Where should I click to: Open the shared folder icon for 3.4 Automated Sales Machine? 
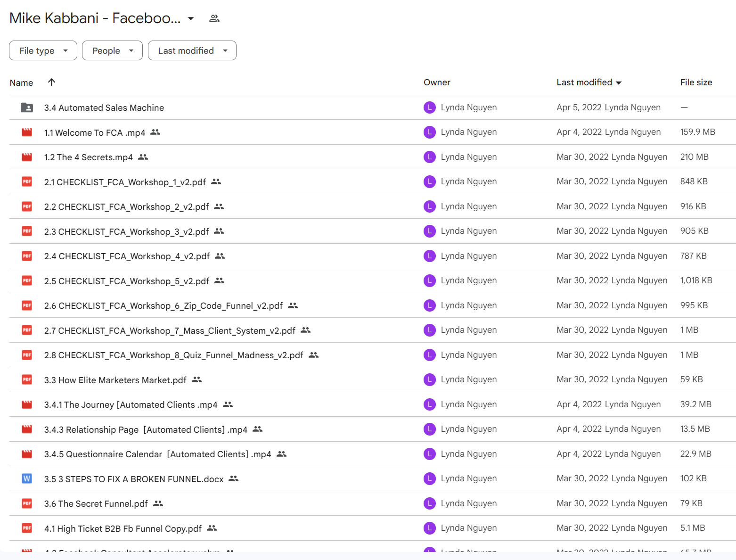(27, 107)
